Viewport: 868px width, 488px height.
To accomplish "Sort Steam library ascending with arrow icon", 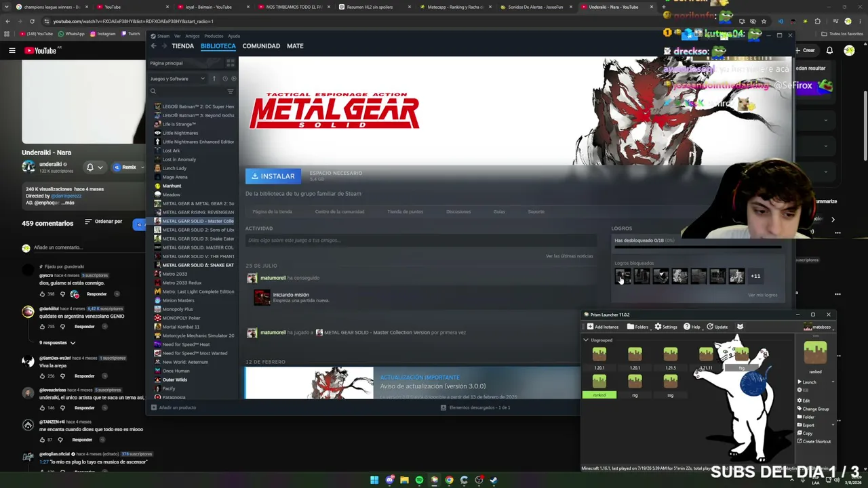I will [x=214, y=79].
